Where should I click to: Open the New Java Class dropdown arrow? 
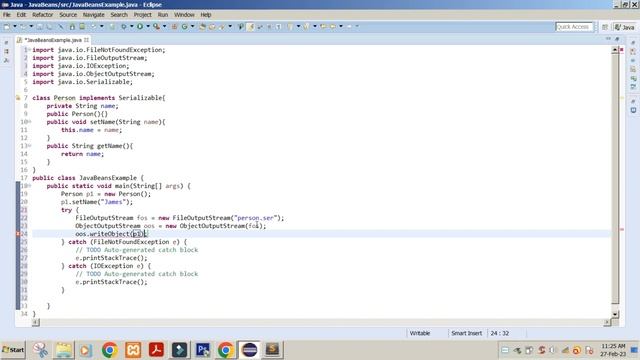[x=193, y=27]
